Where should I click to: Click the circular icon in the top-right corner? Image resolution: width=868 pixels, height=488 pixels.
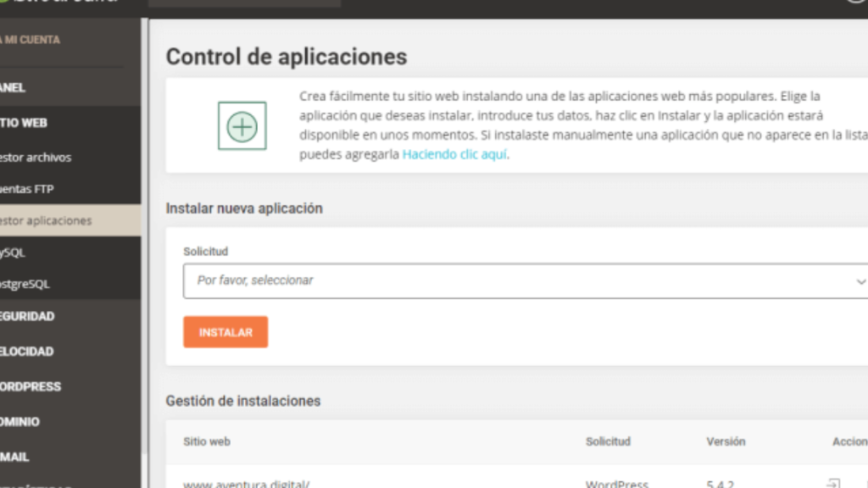858,2
